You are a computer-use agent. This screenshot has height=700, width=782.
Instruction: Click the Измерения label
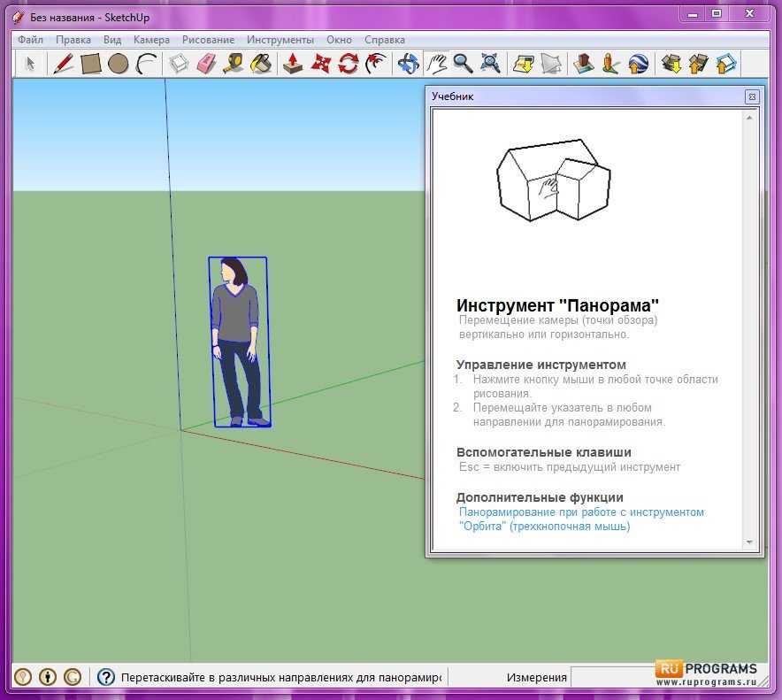pyautogui.click(x=537, y=678)
